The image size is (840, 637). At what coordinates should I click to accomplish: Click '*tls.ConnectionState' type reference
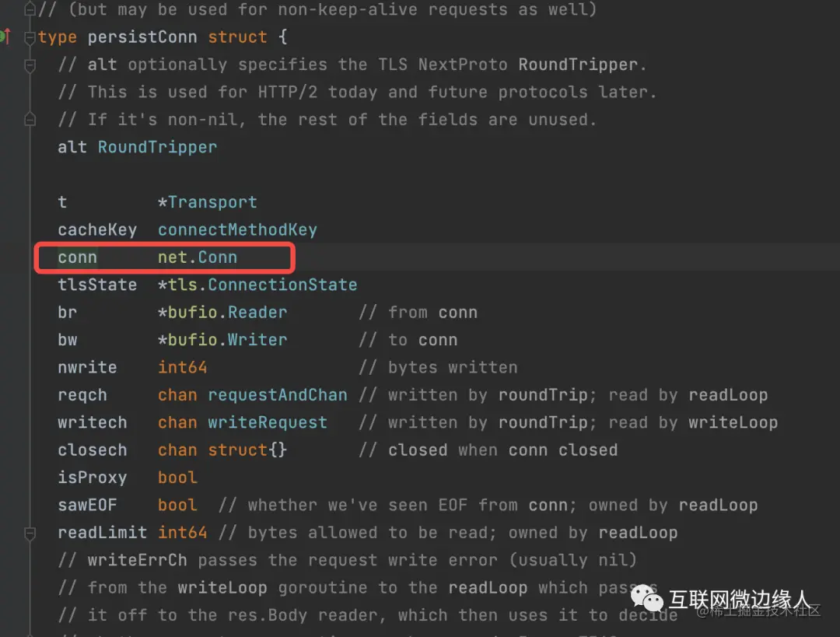[257, 285]
